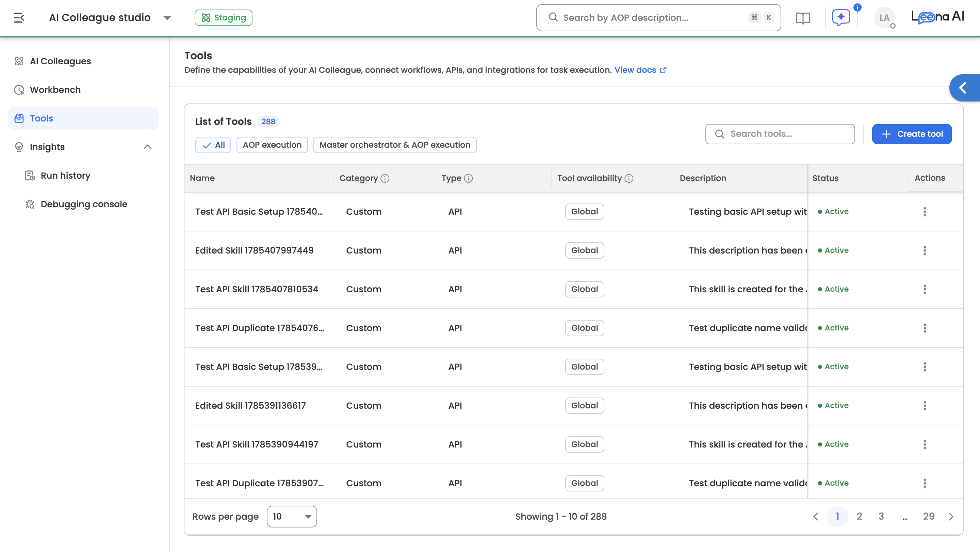Select current page 1 button
This screenshot has width=980, height=552.
837,516
